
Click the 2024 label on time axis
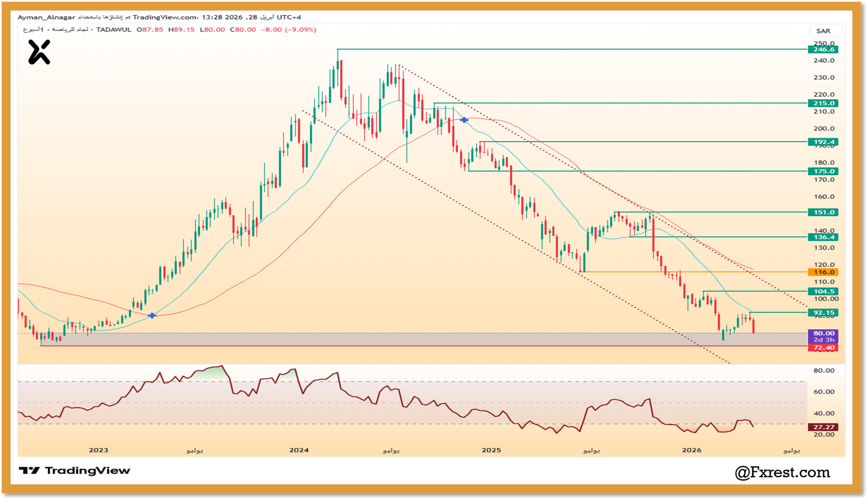tap(299, 450)
